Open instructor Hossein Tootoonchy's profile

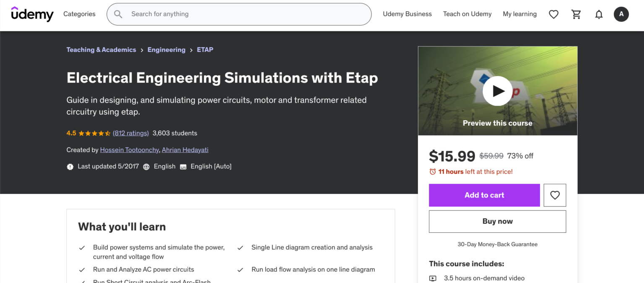129,149
